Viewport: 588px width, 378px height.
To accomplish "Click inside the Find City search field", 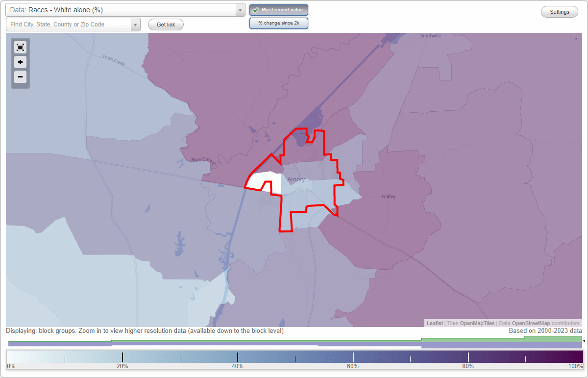I will click(x=69, y=24).
